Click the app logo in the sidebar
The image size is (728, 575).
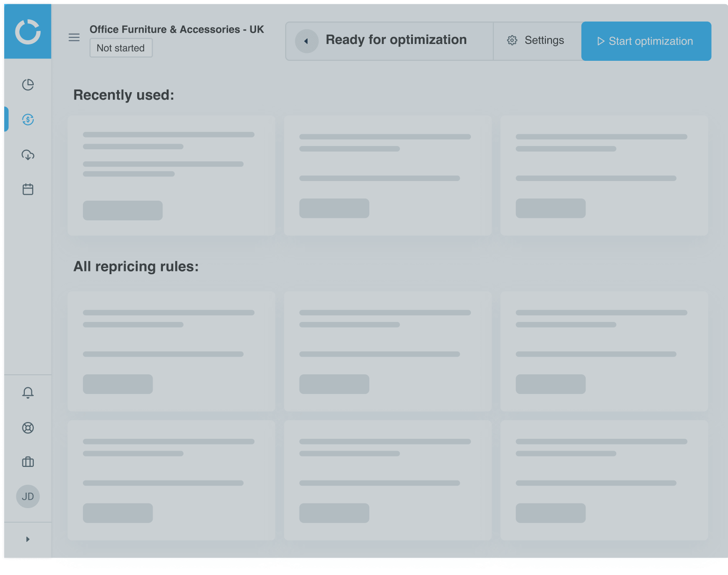pyautogui.click(x=28, y=31)
